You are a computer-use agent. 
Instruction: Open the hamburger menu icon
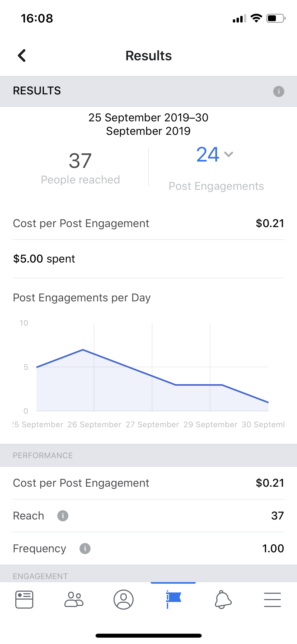272,600
